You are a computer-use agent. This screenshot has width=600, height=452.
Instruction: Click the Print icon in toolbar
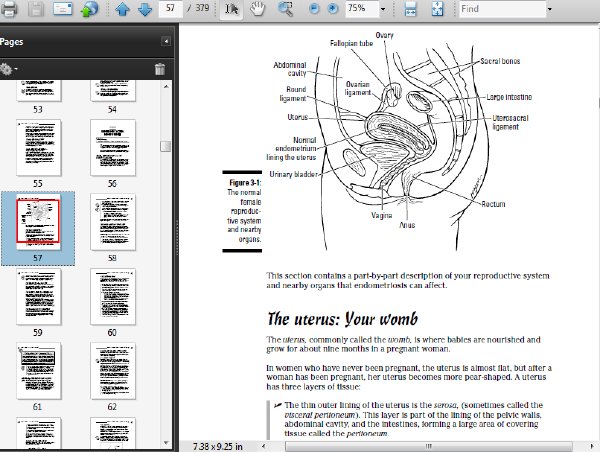click(8, 9)
